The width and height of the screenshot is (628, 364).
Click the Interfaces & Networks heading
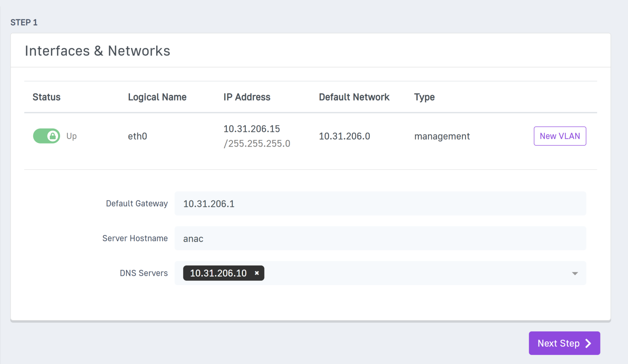[97, 51]
